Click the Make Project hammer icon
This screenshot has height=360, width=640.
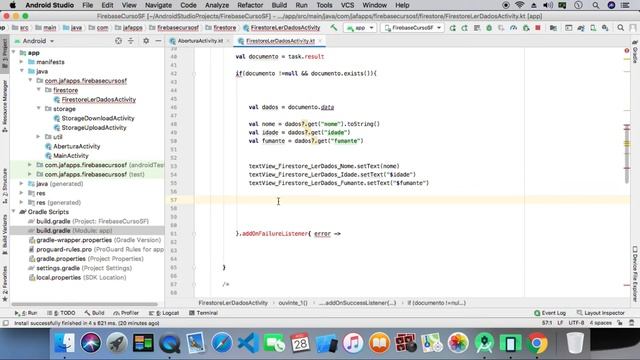(334, 28)
